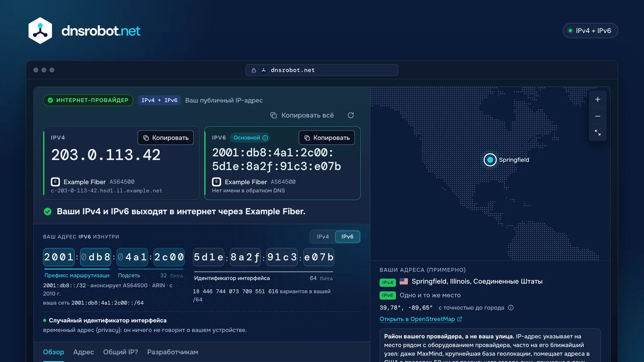The width and height of the screenshot is (644, 362).
Task: Click the ИНТЕРНЕТ-ПРОВАЙДЕР badge
Action: pos(88,100)
